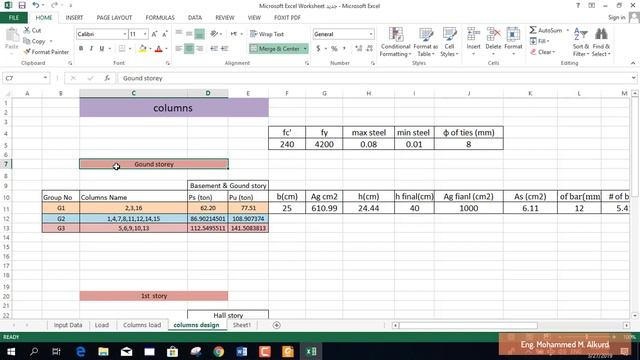This screenshot has height=360, width=640.
Task: Switch to Input Data sheet
Action: coord(68,325)
